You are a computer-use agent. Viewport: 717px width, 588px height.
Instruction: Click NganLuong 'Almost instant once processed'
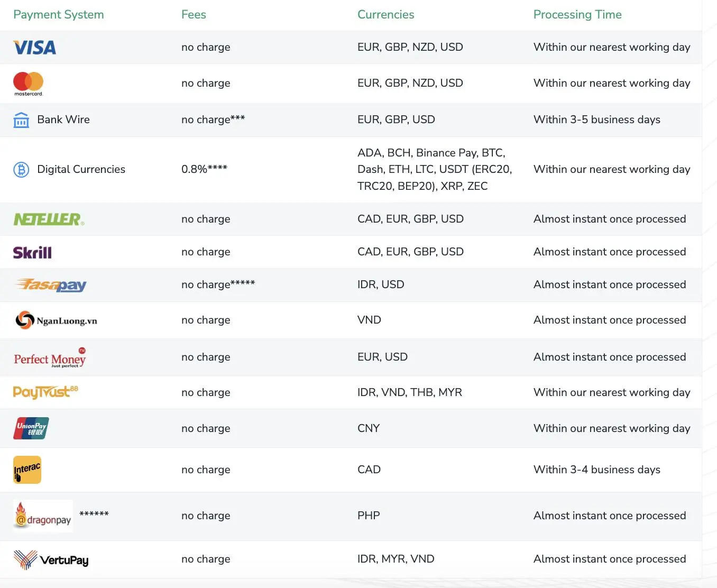(x=610, y=320)
